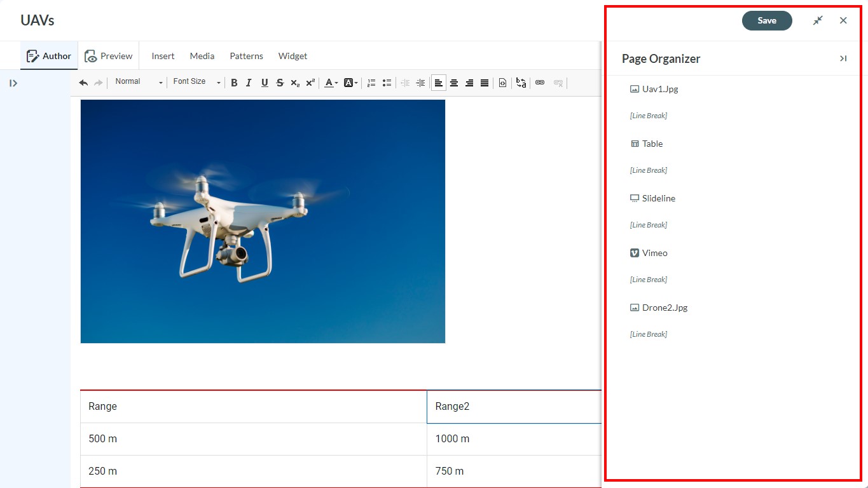868x488 pixels.
Task: Apply Superscript formatting
Action: point(310,83)
